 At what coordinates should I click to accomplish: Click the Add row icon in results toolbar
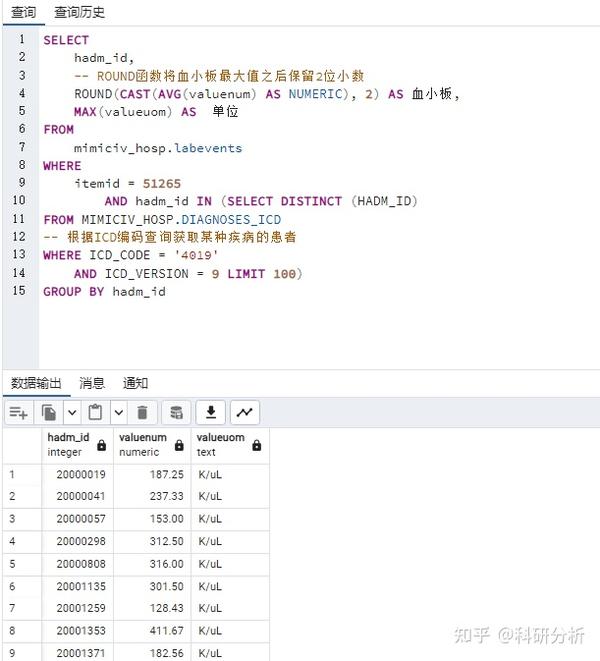(x=19, y=412)
